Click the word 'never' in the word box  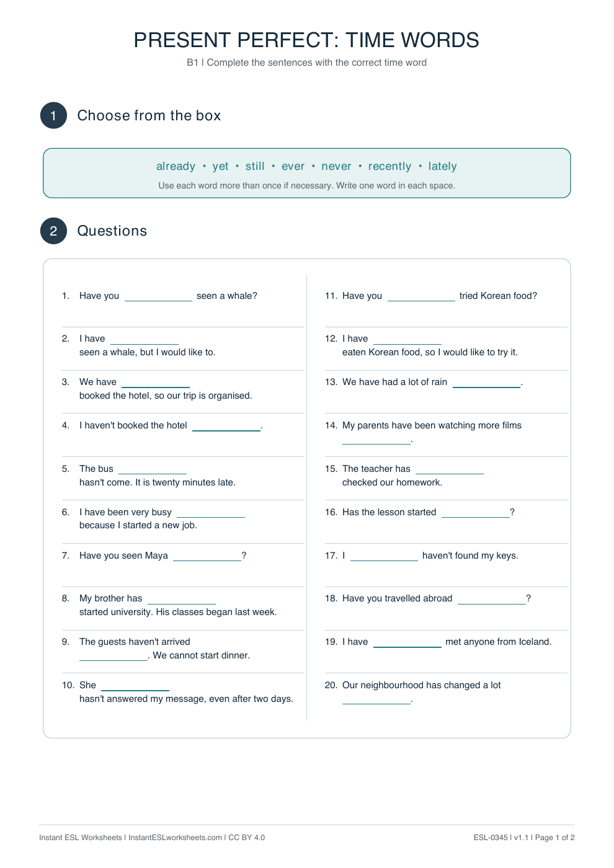pyautogui.click(x=336, y=166)
